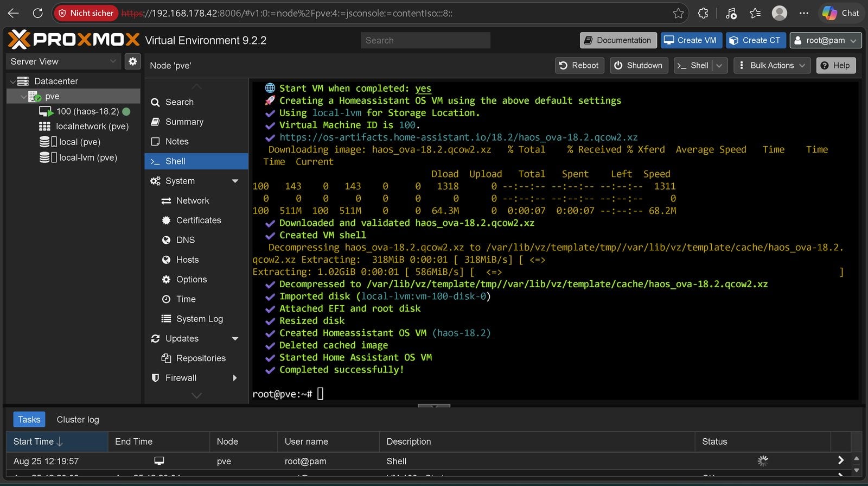868x486 pixels.
Task: Open the Bulk Actions dropdown
Action: pyautogui.click(x=773, y=65)
